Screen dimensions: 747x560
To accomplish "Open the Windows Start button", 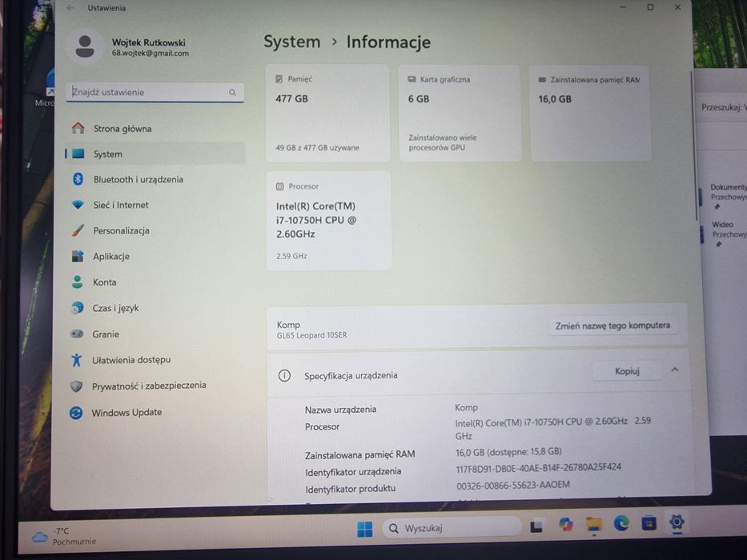I will pos(365,529).
